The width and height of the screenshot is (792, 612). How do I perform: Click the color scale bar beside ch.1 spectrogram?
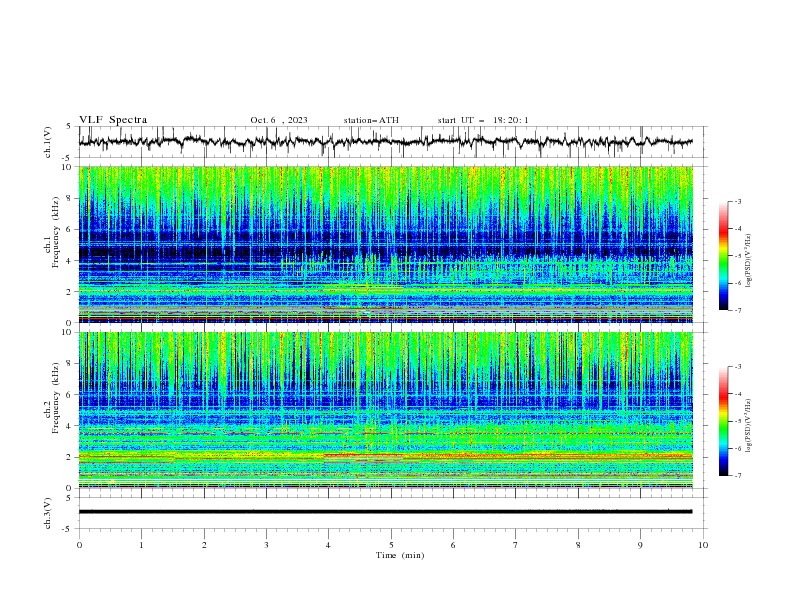pyautogui.click(x=723, y=256)
